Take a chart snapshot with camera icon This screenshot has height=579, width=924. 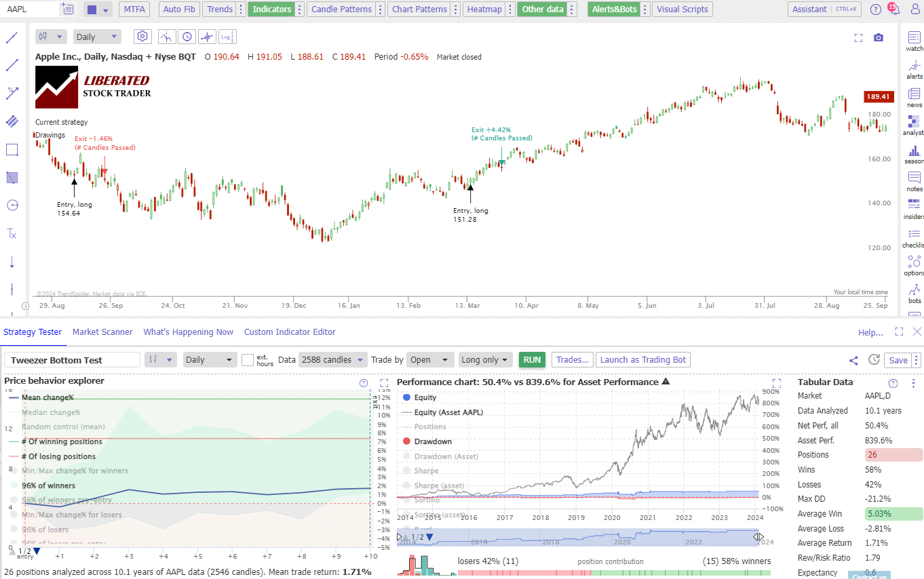point(879,39)
